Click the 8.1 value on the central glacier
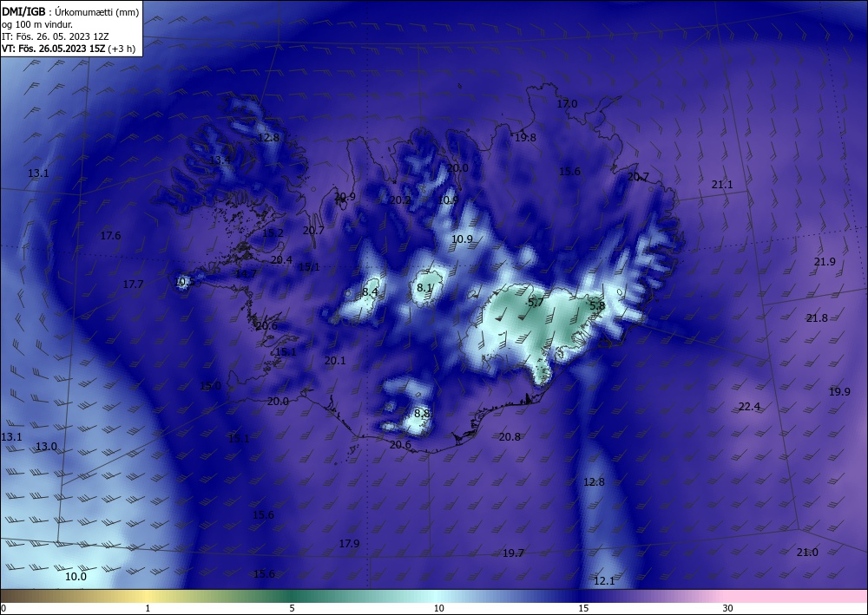868x615 pixels. click(424, 288)
